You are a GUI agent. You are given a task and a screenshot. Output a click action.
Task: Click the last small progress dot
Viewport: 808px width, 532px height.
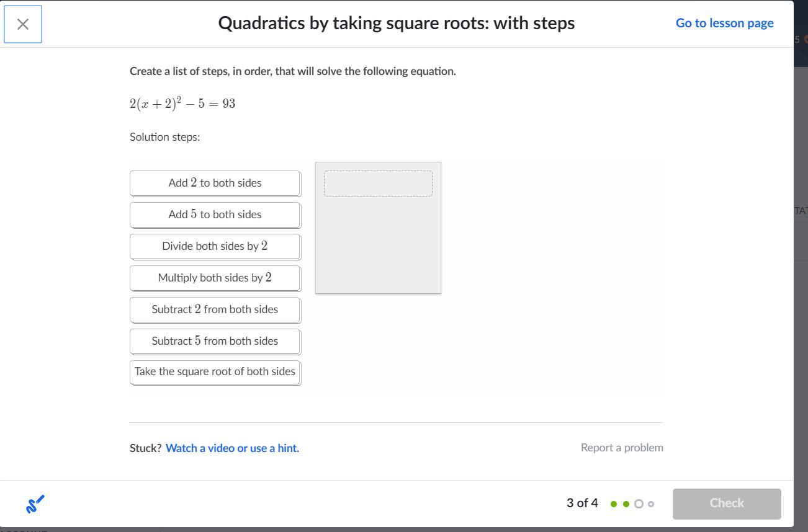(x=650, y=504)
